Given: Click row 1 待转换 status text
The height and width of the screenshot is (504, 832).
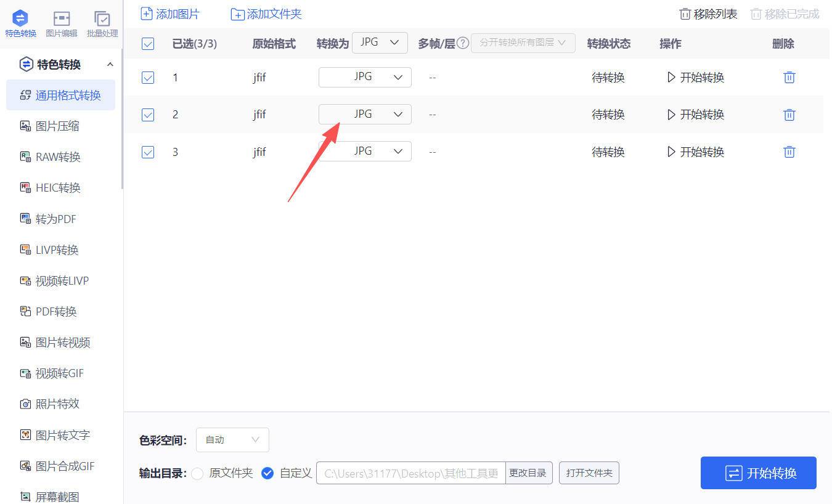Looking at the screenshot, I should click(608, 78).
